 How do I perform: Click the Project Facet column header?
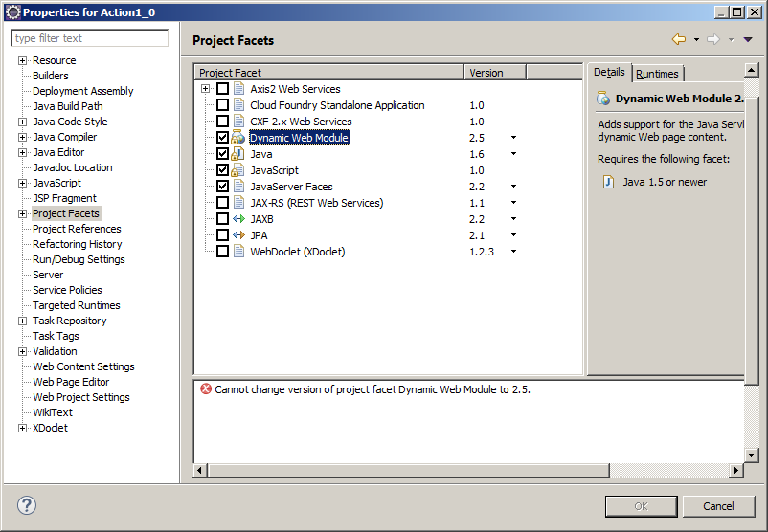pyautogui.click(x=328, y=73)
